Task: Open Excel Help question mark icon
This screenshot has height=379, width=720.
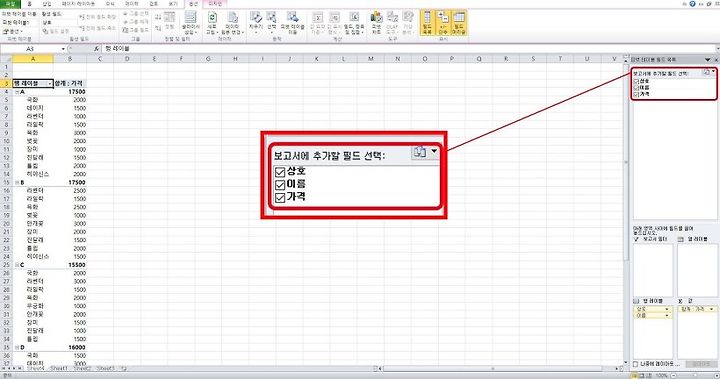Action: (x=692, y=3)
